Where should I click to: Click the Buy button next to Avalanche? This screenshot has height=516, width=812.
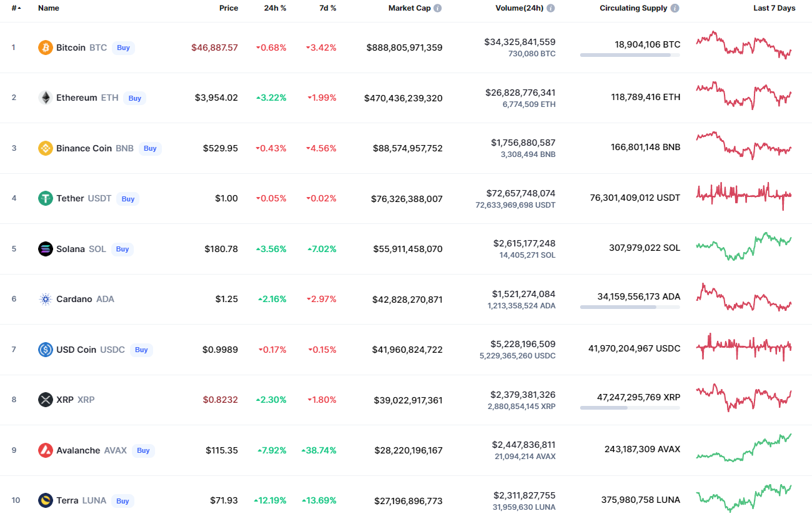(x=143, y=450)
